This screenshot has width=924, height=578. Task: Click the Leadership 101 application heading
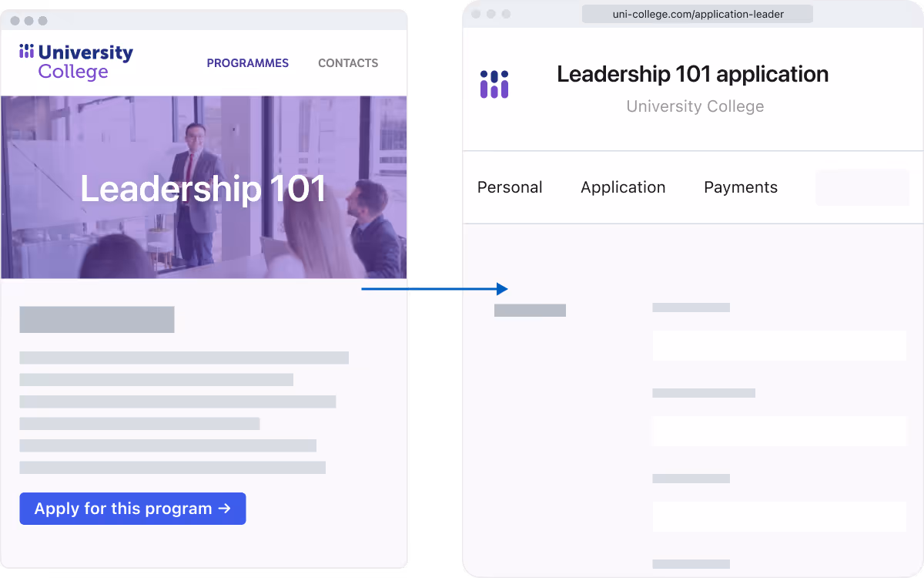click(693, 74)
